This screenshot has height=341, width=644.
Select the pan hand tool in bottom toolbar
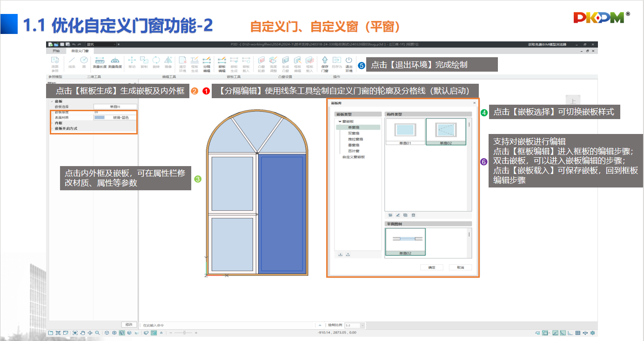(x=83, y=333)
